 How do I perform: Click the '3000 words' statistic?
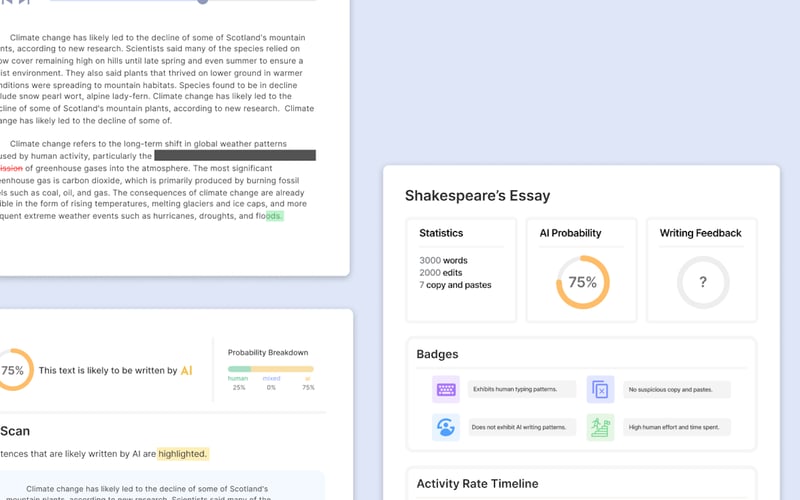pos(443,260)
